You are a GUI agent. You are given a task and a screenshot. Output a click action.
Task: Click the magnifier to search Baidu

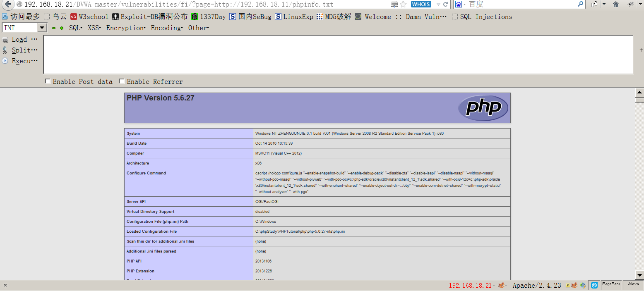[581, 4]
